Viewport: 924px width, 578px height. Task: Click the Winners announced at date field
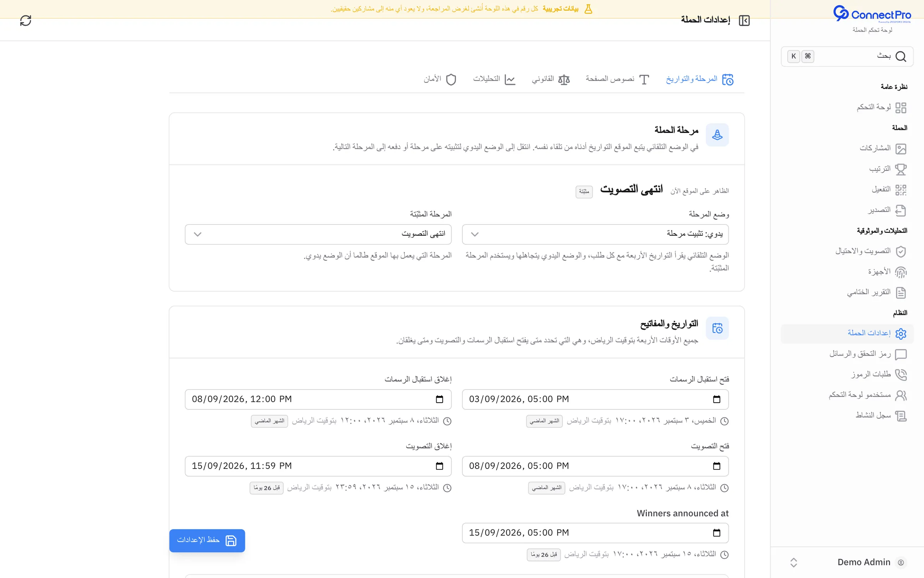[x=595, y=533]
